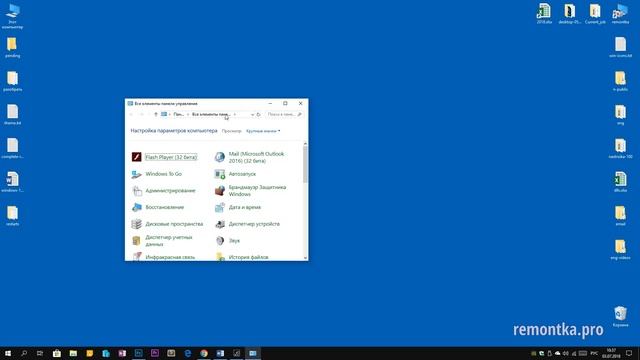Screen dimensions: 640x360
Task: Click the taskbar clock
Action: [611, 353]
